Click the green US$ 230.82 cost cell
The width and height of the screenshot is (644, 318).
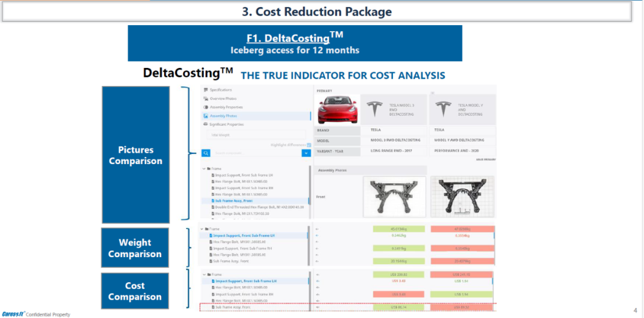(400, 274)
